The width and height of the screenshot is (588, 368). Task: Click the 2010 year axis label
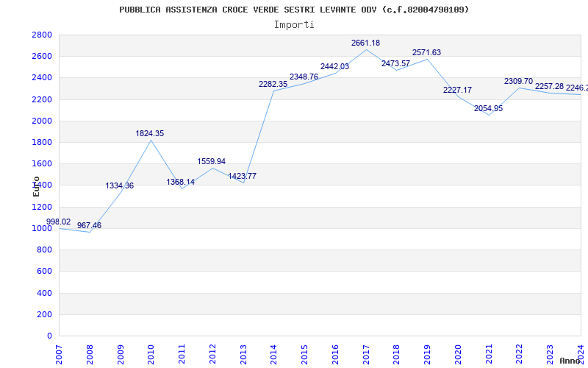(151, 355)
